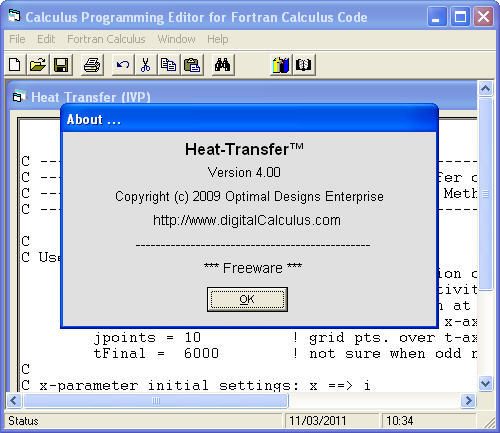
Task: Click the date 11/03/2011 in status bar
Action: [x=317, y=421]
